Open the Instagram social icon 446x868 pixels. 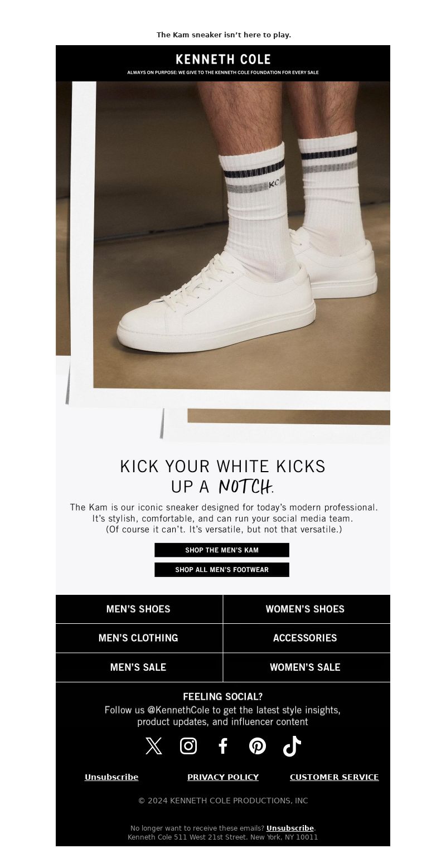188,746
